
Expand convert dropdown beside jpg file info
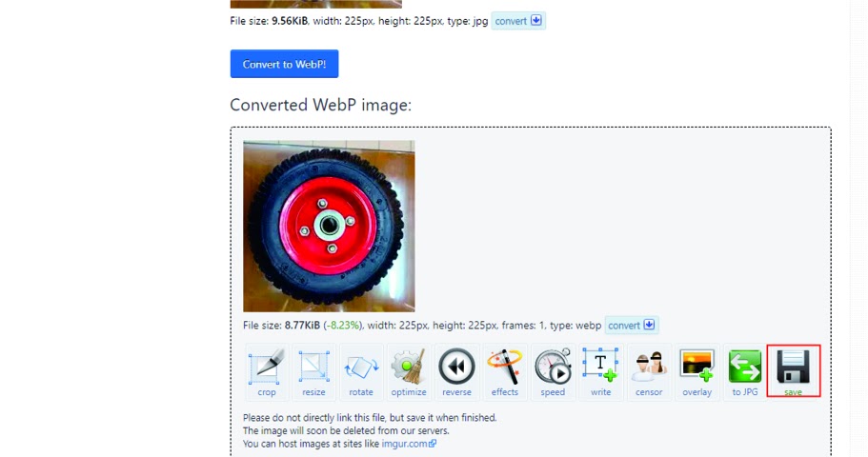[518, 21]
